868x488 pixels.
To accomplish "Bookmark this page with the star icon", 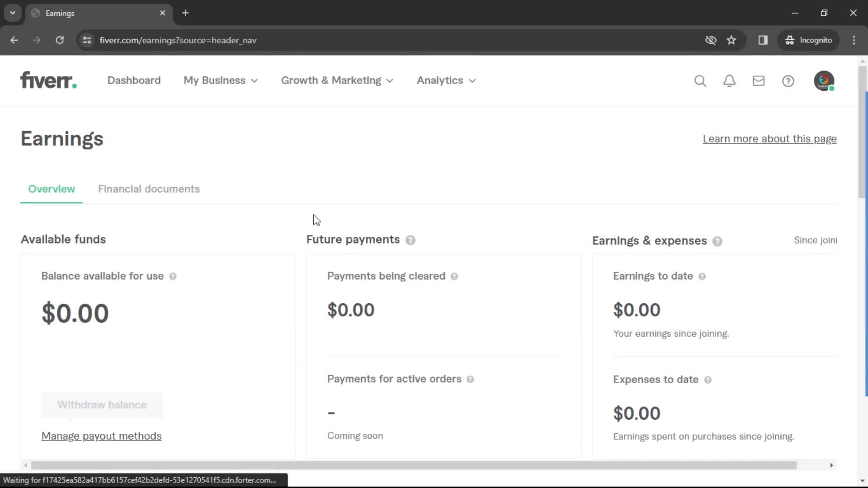I will click(731, 40).
